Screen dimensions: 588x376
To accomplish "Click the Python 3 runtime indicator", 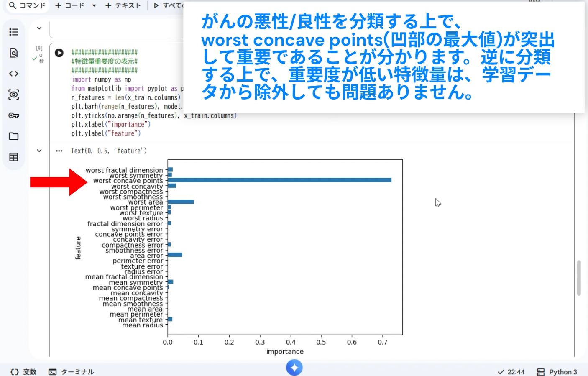I will coord(557,372).
